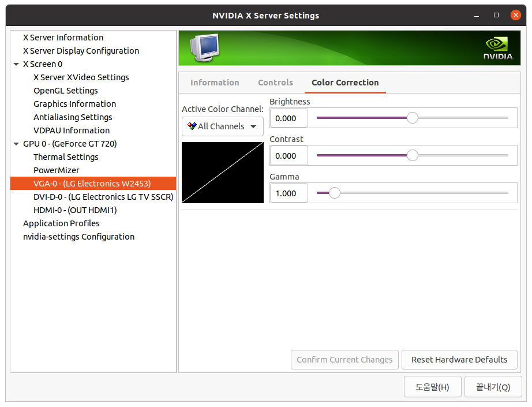Screen dimensions: 532x407
Task: Click the monitor icon in green banner
Action: pos(205,47)
